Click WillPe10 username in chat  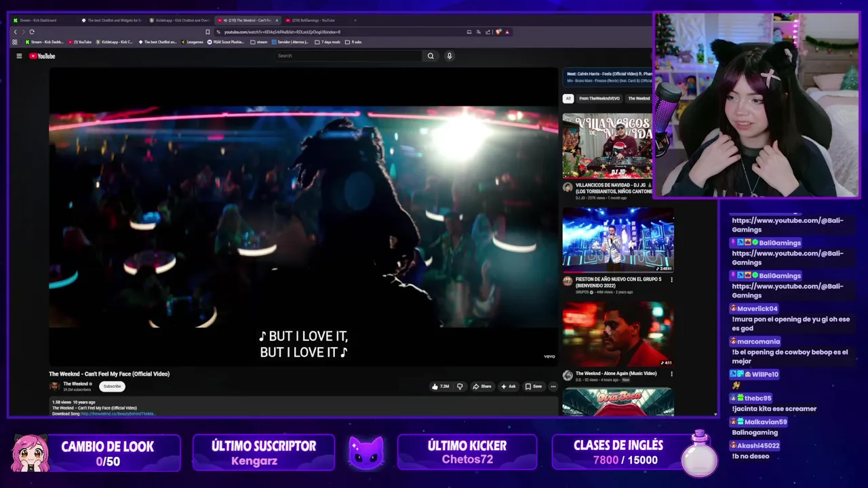(x=765, y=374)
